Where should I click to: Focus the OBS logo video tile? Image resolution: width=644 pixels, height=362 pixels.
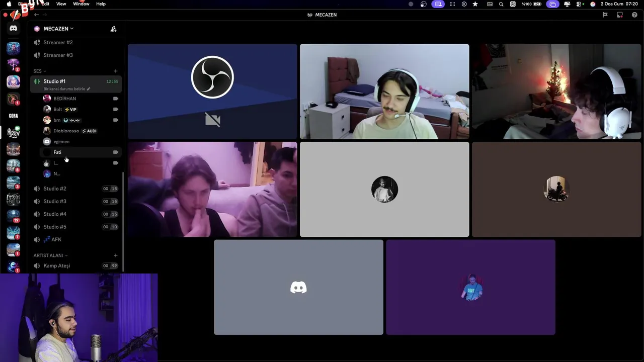212,91
